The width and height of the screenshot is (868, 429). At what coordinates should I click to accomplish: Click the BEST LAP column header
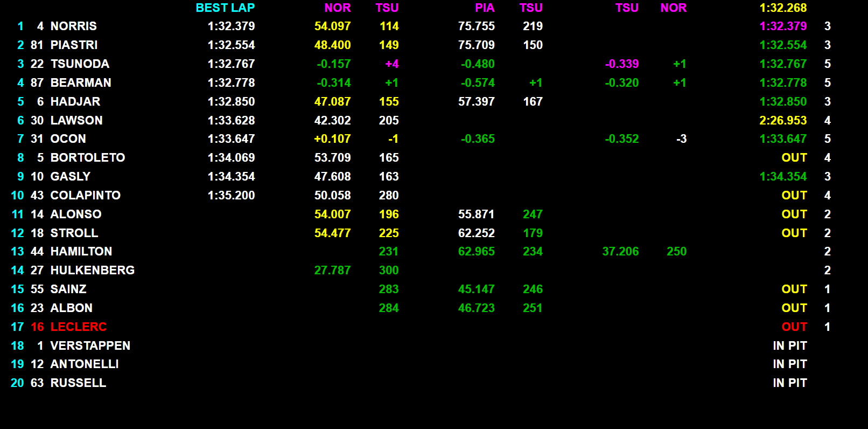pyautogui.click(x=225, y=8)
